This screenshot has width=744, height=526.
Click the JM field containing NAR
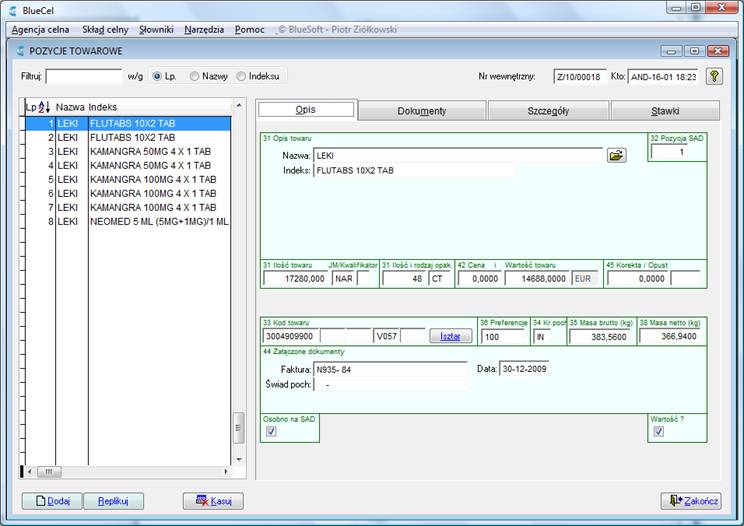(x=344, y=278)
